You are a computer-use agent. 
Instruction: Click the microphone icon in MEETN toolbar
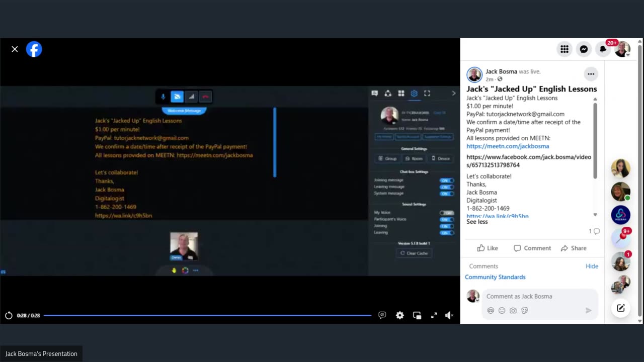coord(163,97)
